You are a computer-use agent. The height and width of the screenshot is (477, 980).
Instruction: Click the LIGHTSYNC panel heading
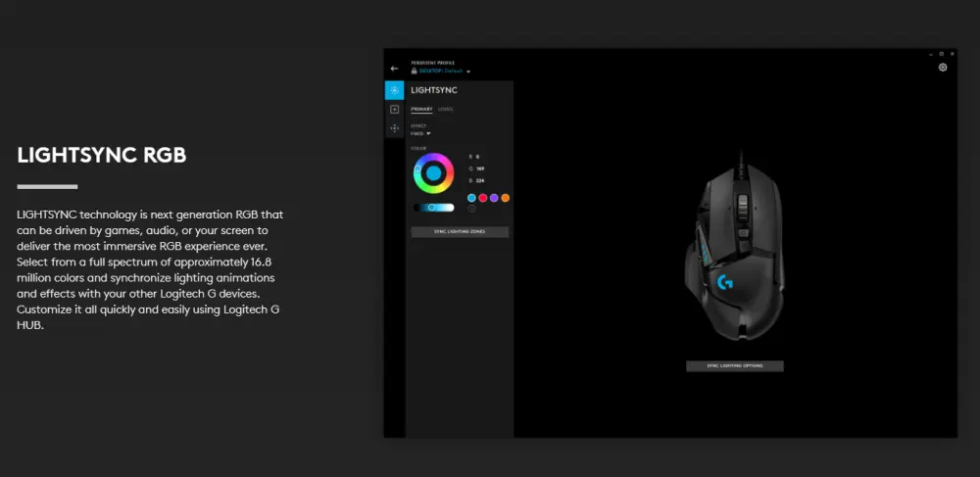(434, 90)
